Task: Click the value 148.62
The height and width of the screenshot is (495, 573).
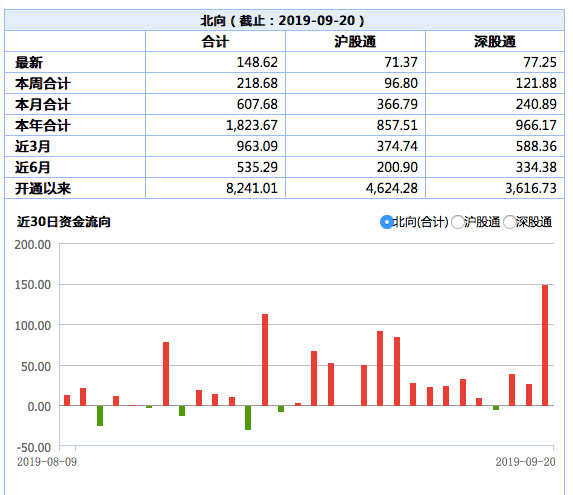Action: click(257, 62)
